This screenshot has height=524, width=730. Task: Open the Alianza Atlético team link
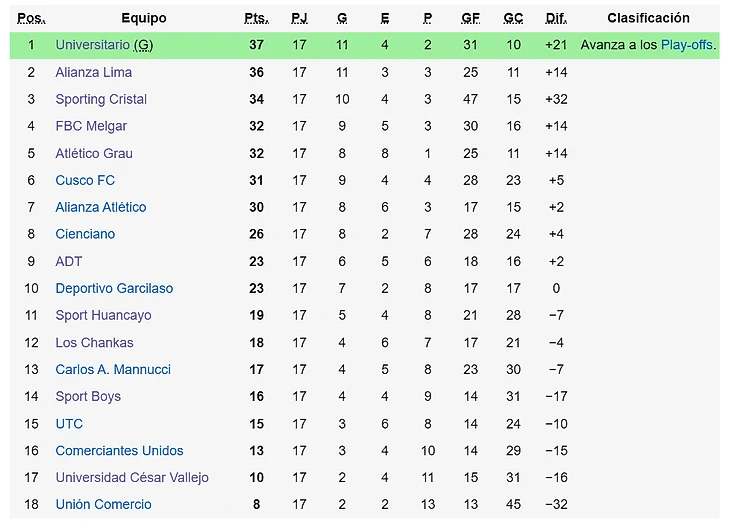tap(101, 207)
